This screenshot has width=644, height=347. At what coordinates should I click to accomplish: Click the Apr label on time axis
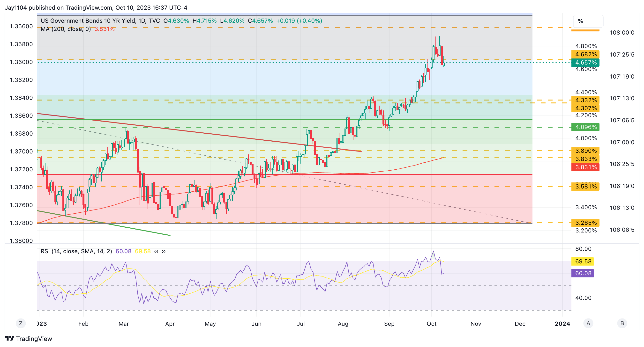click(170, 324)
